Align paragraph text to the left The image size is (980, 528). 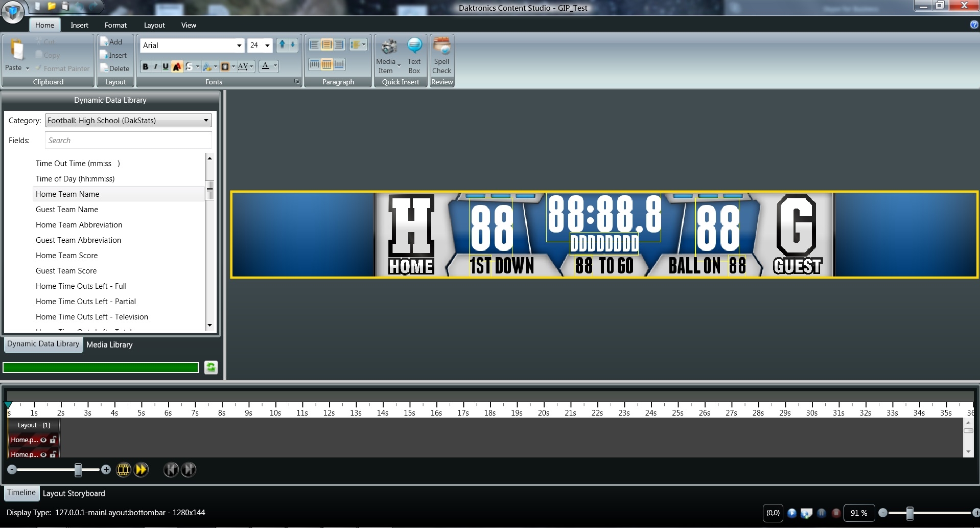point(314,45)
